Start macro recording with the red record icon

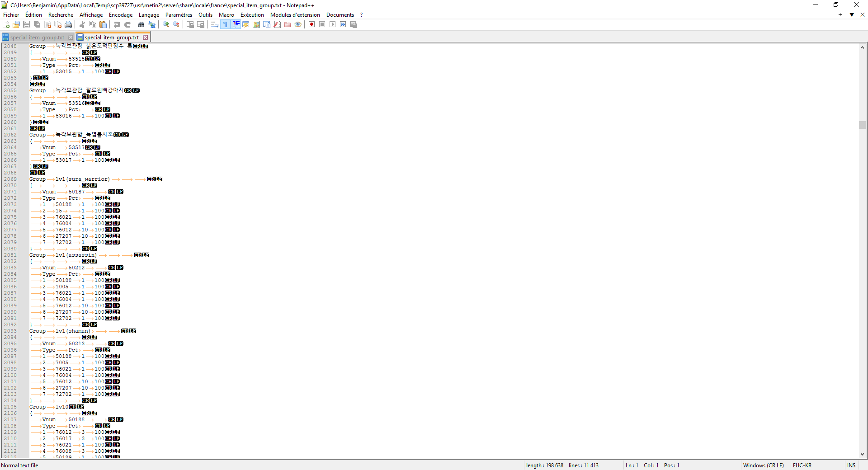point(311,24)
